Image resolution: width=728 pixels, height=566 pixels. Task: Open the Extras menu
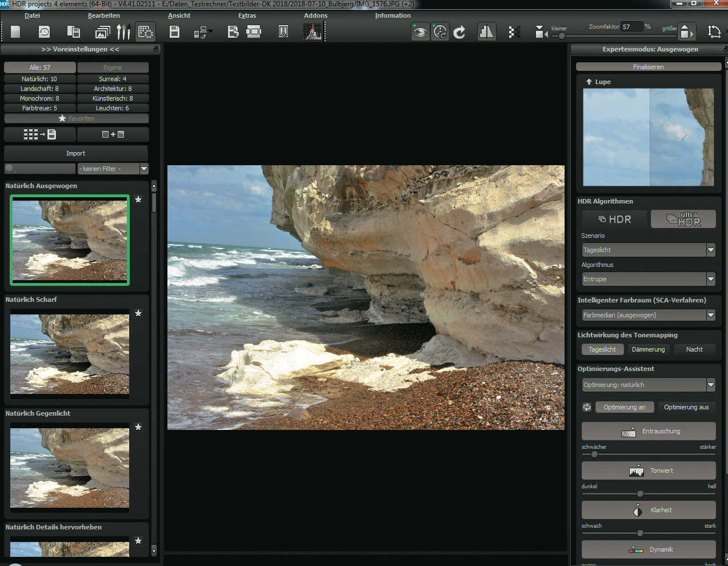click(247, 15)
